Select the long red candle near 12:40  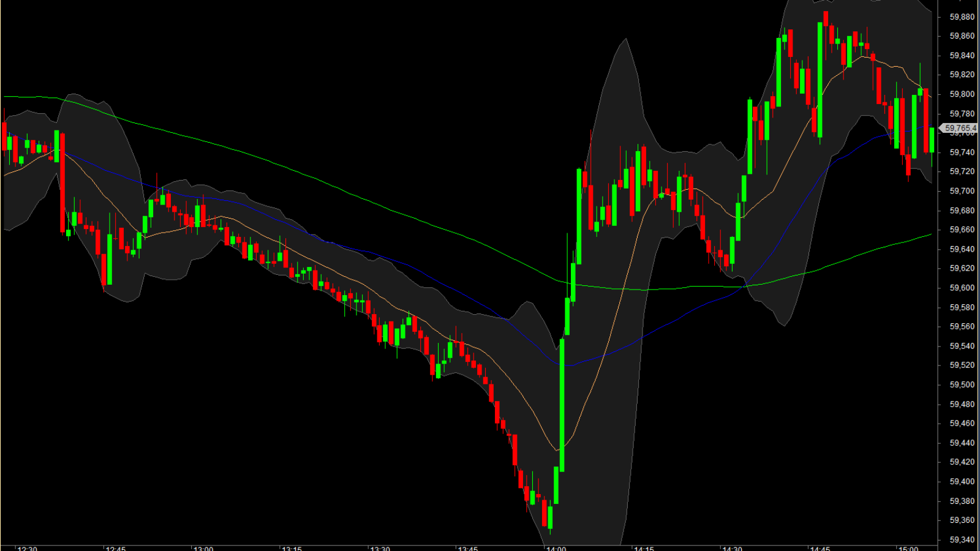pos(62,182)
